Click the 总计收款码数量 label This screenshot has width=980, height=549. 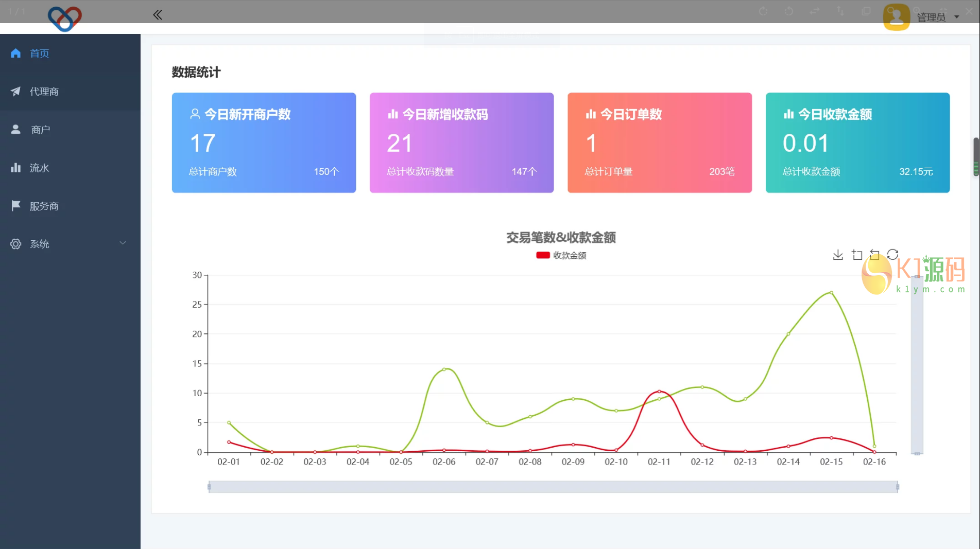[x=420, y=171]
